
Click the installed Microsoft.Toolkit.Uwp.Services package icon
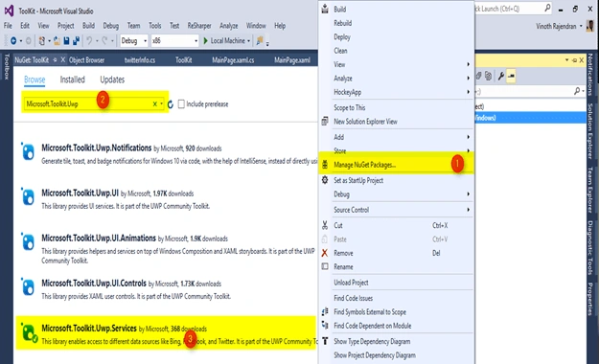[x=29, y=332]
